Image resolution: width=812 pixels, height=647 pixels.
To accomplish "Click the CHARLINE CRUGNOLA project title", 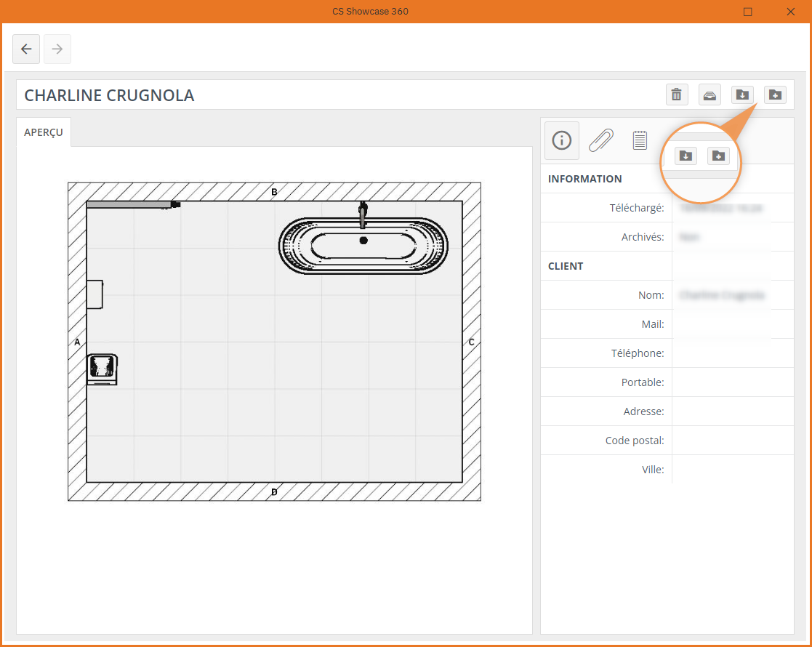I will tap(109, 95).
